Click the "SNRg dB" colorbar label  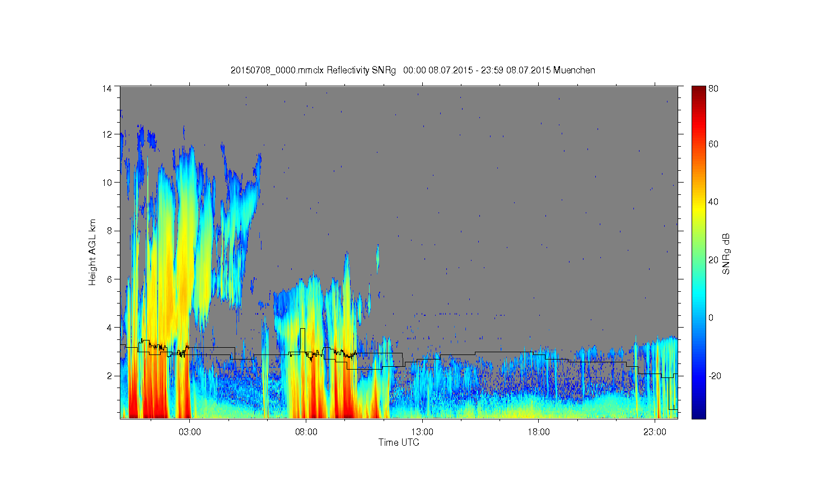(x=726, y=254)
